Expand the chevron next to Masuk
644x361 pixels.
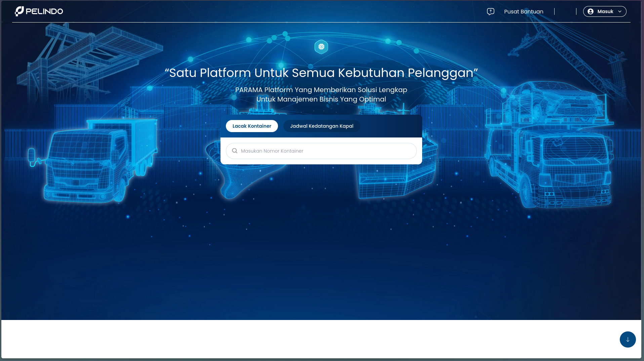click(619, 11)
